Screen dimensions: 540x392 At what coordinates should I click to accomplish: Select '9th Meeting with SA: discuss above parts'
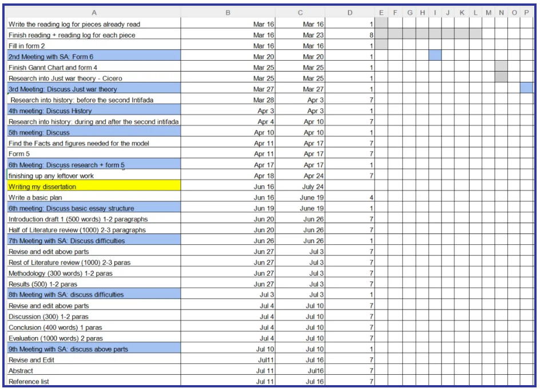coord(94,349)
